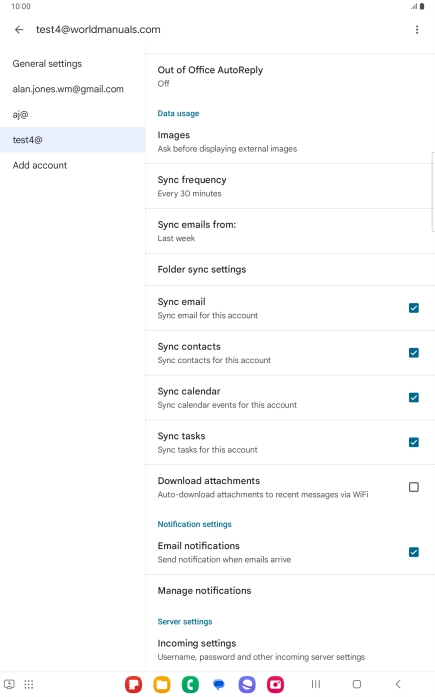Change the Sync emails from setting
The width and height of the screenshot is (435, 697).
coord(290,231)
